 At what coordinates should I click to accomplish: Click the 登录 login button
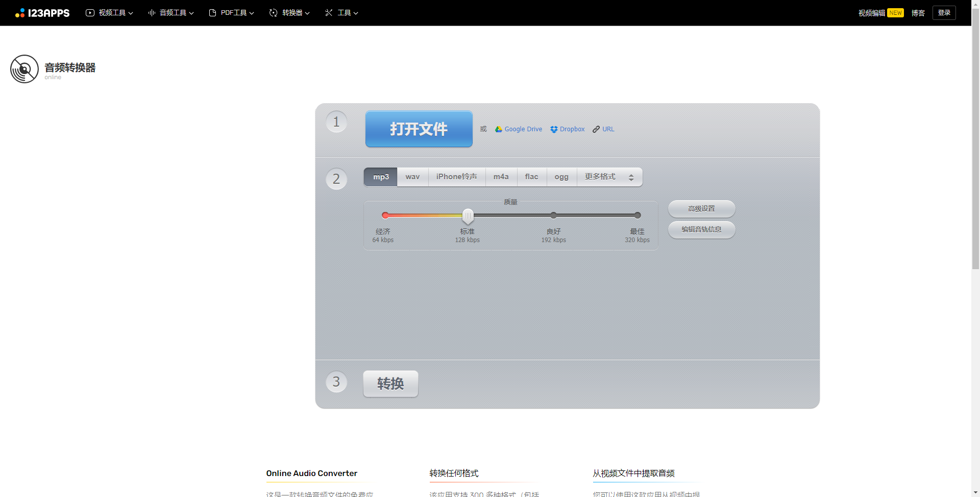click(944, 13)
